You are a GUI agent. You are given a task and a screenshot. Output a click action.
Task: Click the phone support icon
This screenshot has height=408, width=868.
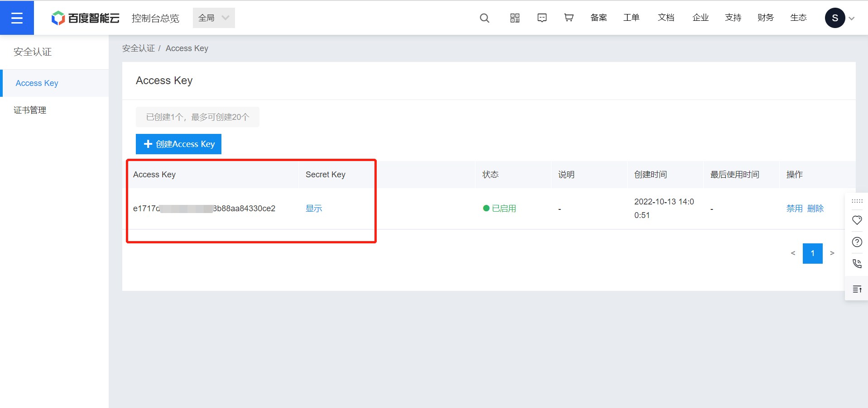point(857,264)
